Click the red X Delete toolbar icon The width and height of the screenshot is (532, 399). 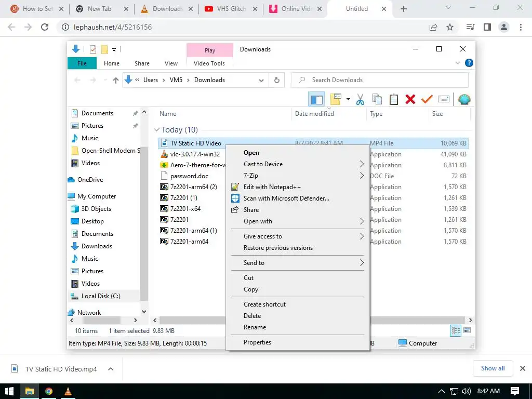click(x=410, y=99)
